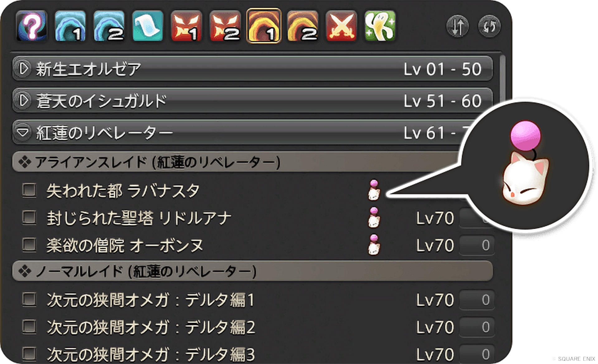Click the moogle icon beside 楽欲の僧院 オーボンヌ
The image size is (598, 364).
[x=374, y=245]
